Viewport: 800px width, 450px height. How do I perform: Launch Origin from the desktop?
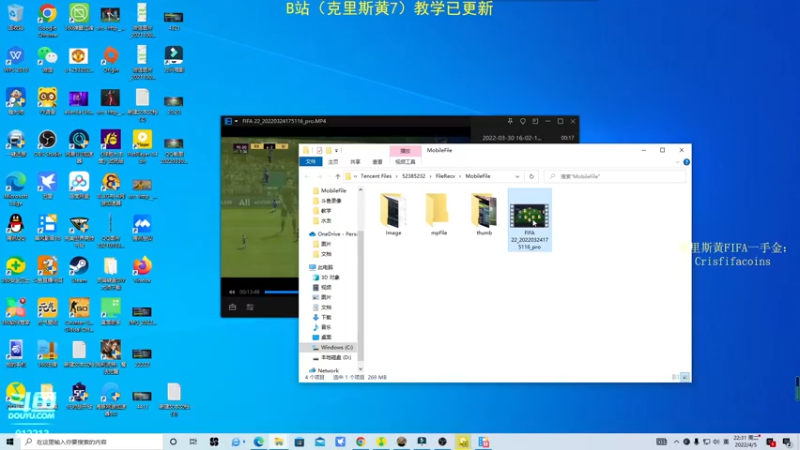click(x=111, y=59)
